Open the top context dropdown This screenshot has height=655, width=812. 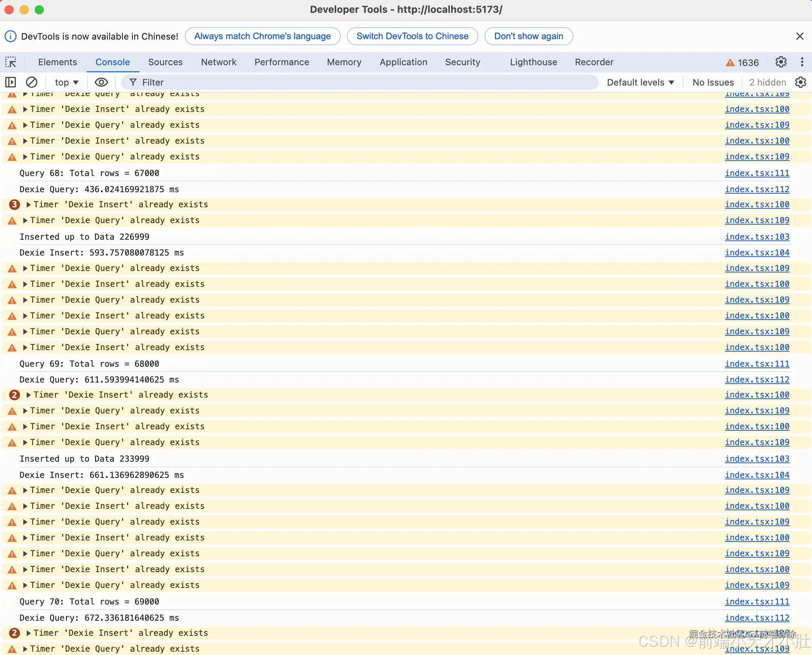[66, 82]
